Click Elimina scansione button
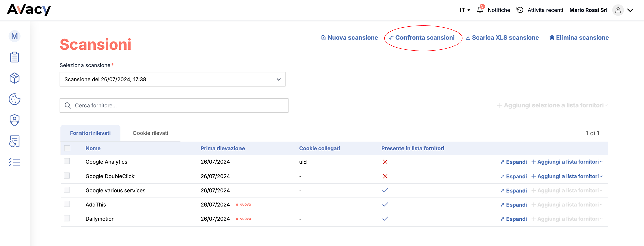This screenshot has height=246, width=644. pos(579,38)
